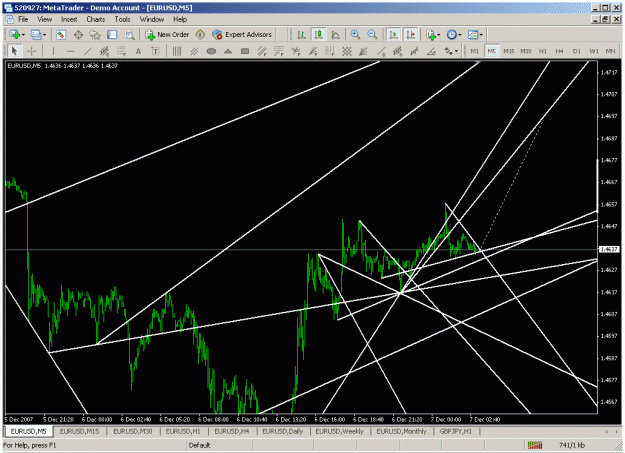Click the '741/1 kb' traffic indicator

572,445
